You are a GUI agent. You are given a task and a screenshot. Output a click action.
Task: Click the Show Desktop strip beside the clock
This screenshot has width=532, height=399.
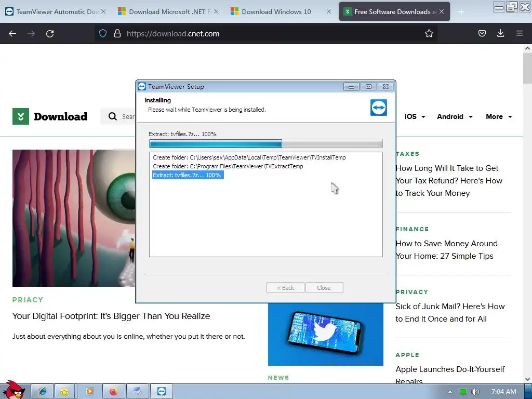click(x=528, y=392)
